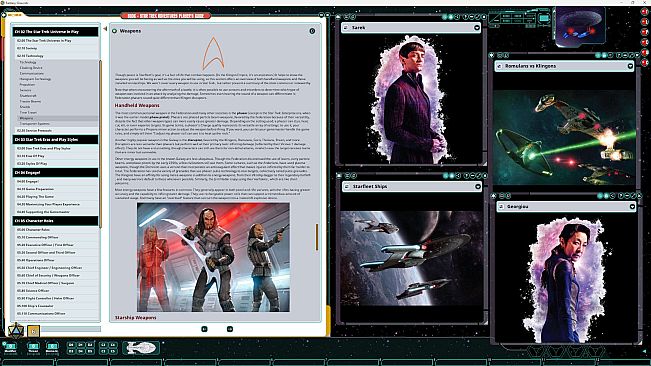This screenshot has width=651, height=366.
Task: Click the Weapons content scrollbar handle
Action: (317, 237)
